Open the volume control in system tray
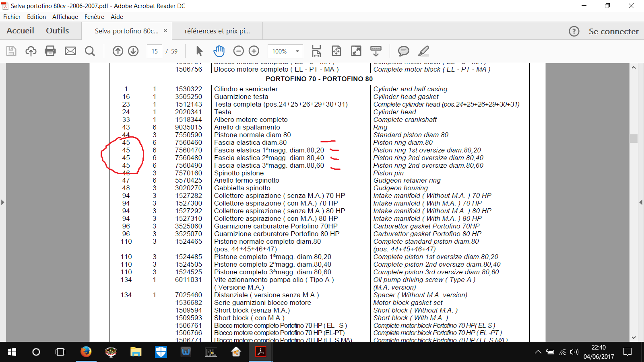 pos(574,352)
